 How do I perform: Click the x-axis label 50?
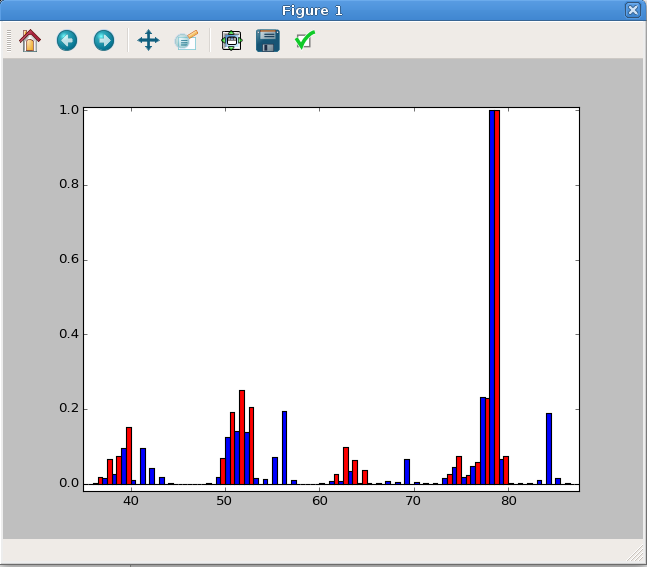click(224, 501)
